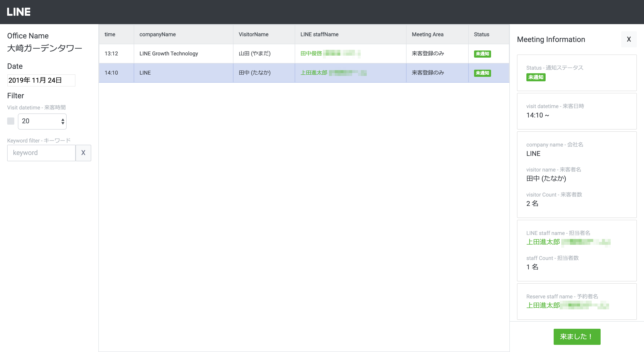Click the LINE logo in header

point(19,12)
